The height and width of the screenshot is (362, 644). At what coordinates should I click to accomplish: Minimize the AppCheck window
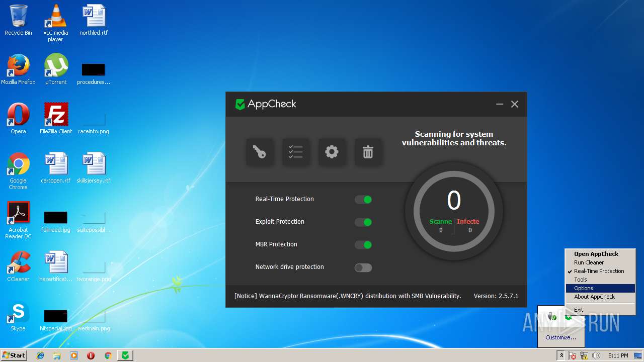pos(500,104)
